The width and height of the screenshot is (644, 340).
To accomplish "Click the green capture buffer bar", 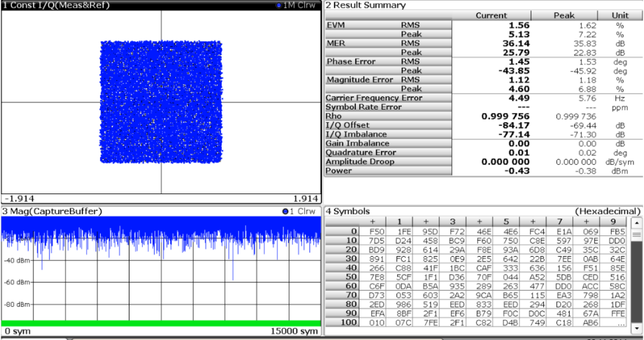I will tap(161, 323).
